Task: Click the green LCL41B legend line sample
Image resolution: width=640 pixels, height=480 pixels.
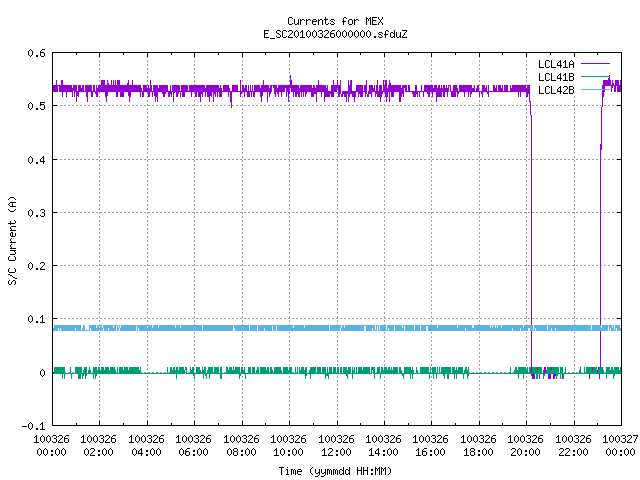Action: 595,77
